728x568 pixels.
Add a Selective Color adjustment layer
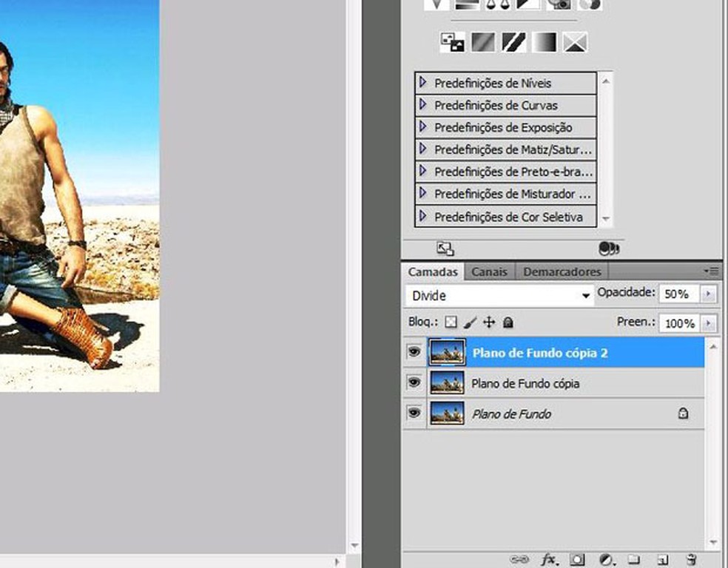[x=576, y=43]
